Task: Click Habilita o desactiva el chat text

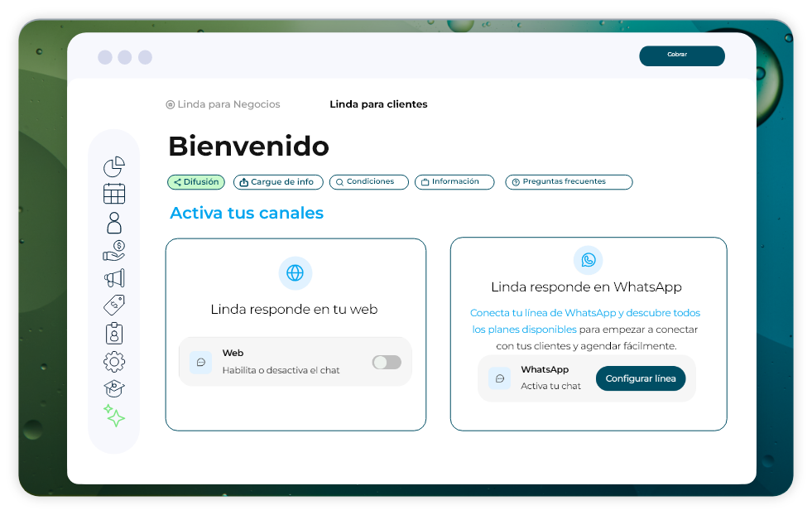Action: click(281, 370)
